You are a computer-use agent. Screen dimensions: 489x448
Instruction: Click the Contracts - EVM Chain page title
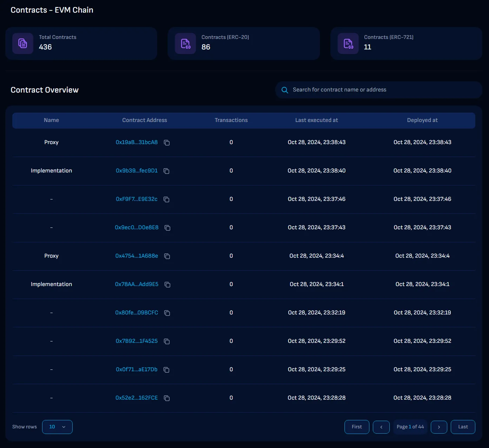52,10
